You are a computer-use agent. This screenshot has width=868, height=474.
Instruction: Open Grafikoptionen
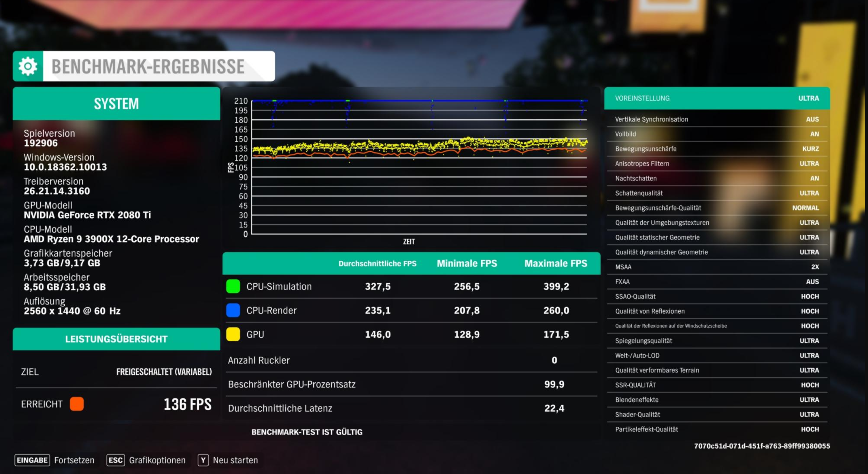click(x=157, y=460)
